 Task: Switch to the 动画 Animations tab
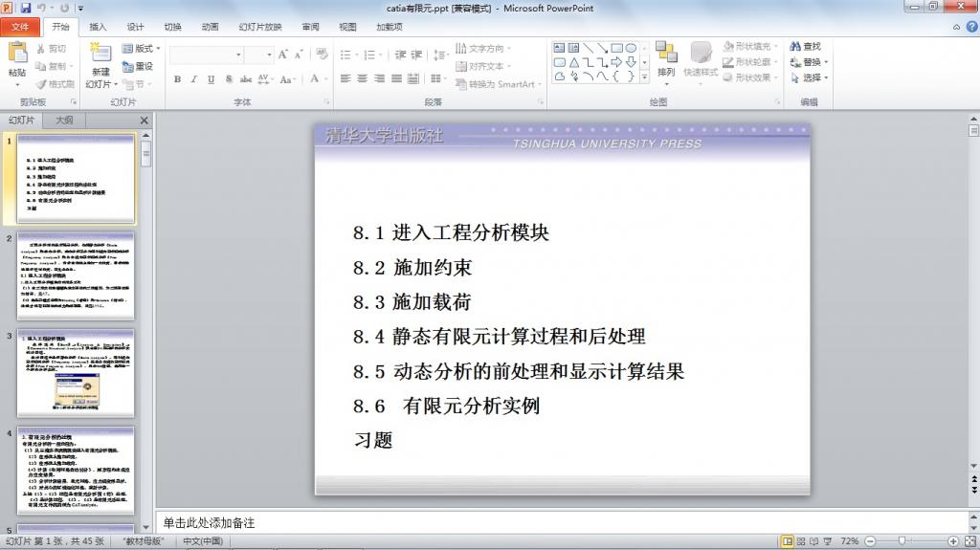pyautogui.click(x=210, y=27)
